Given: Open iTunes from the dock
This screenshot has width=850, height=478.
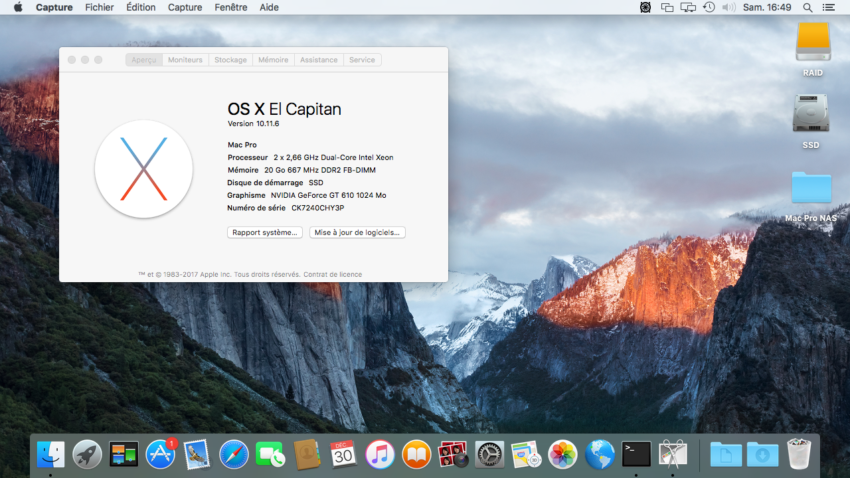Looking at the screenshot, I should 380,454.
